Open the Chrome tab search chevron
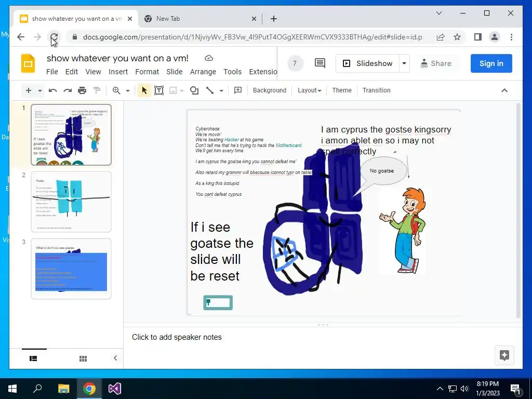The image size is (532, 399). [439, 13]
